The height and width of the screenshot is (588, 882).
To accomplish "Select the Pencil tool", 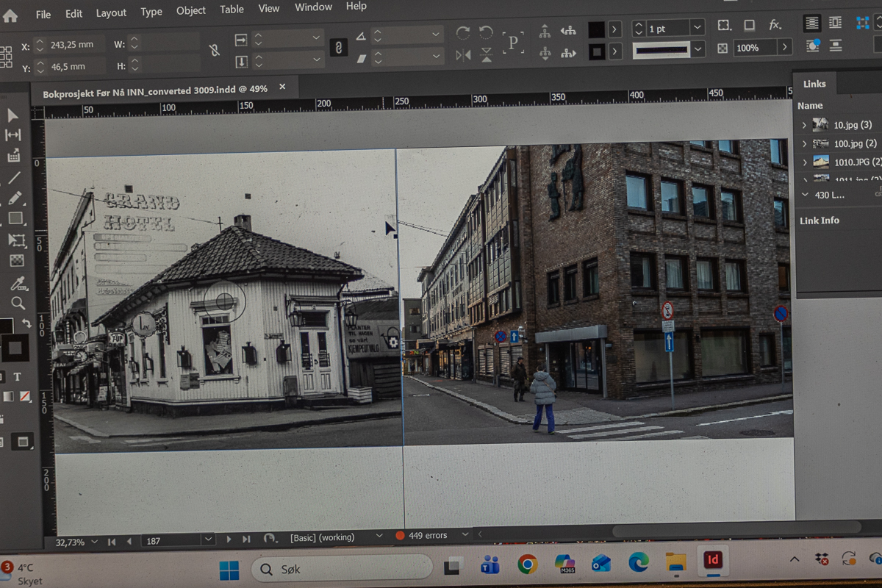I will [15, 198].
